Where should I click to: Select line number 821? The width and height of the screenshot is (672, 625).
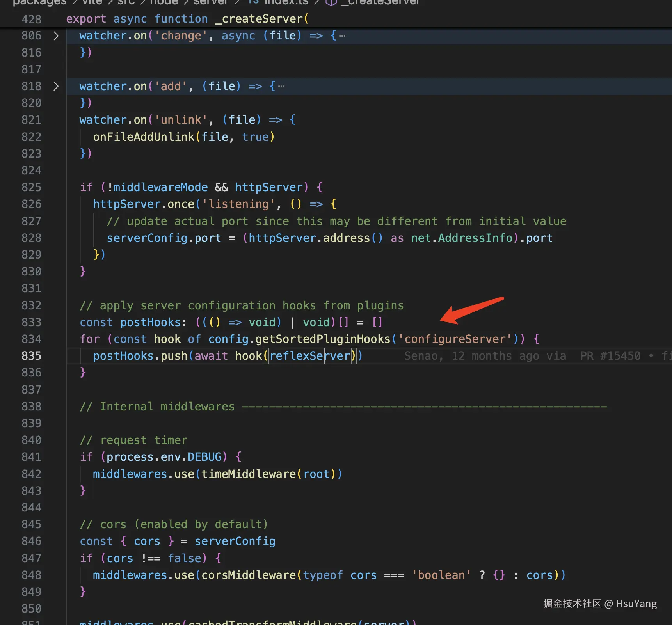[x=31, y=120]
